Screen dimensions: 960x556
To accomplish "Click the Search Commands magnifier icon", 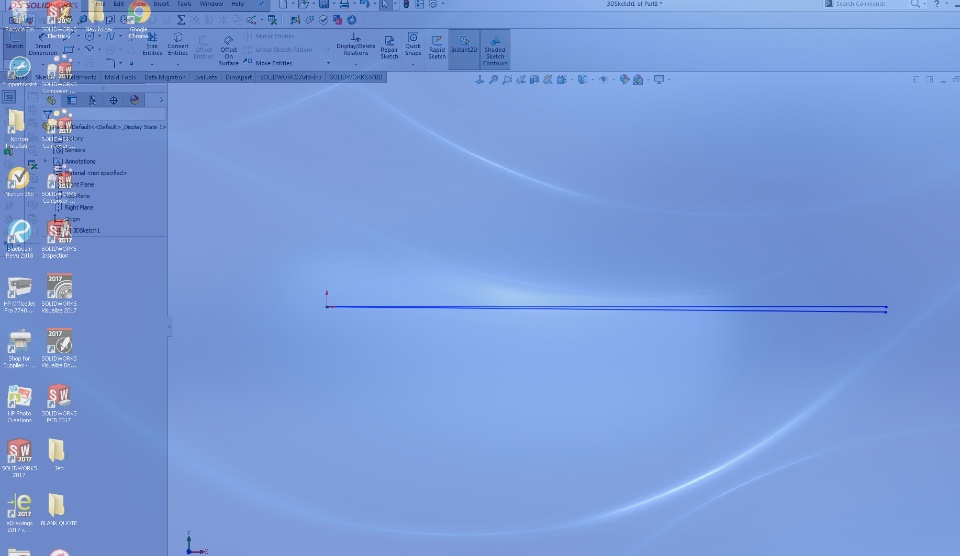I will point(915,4).
